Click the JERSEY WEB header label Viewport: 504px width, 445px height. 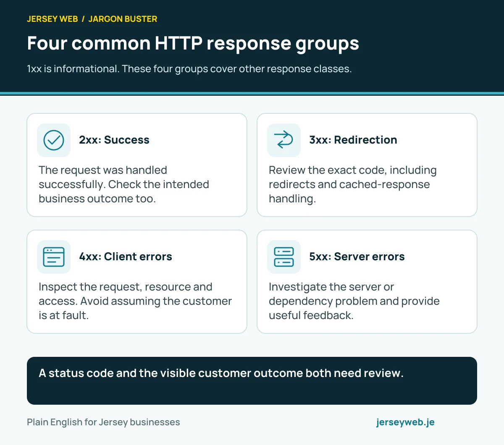pyautogui.click(x=52, y=19)
